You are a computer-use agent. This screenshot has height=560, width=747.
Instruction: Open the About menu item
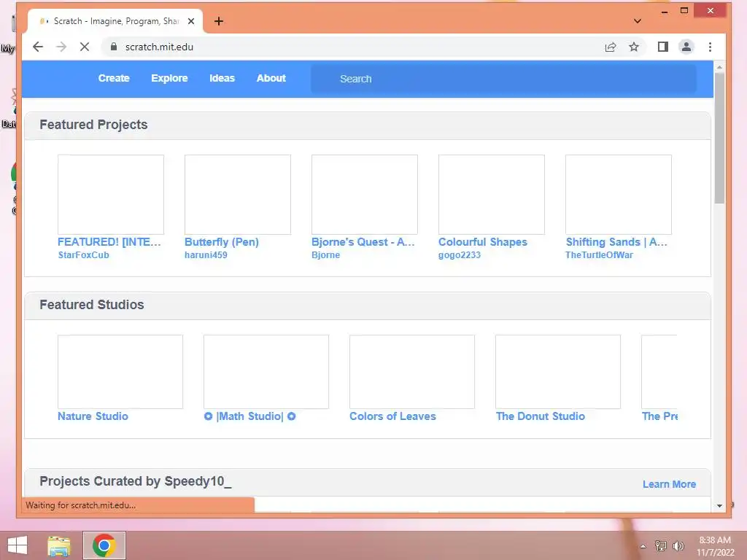(271, 78)
